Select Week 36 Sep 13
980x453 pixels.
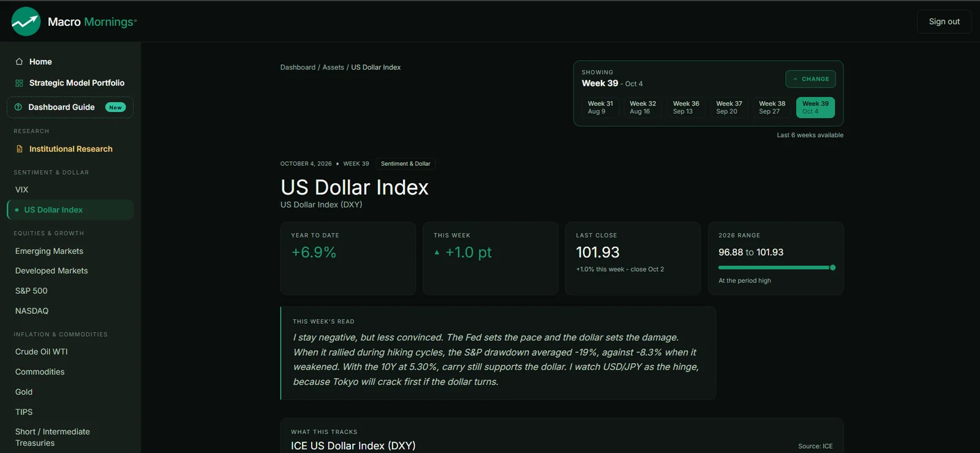(x=686, y=108)
